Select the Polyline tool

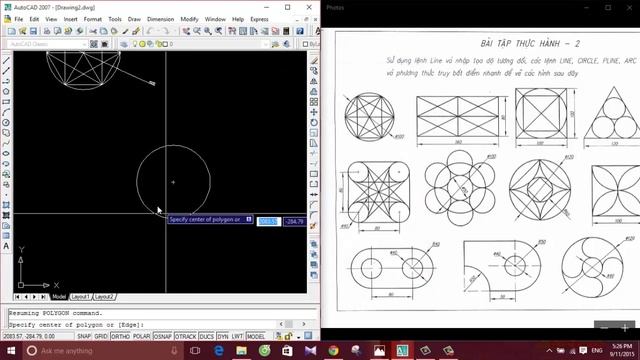6,81
